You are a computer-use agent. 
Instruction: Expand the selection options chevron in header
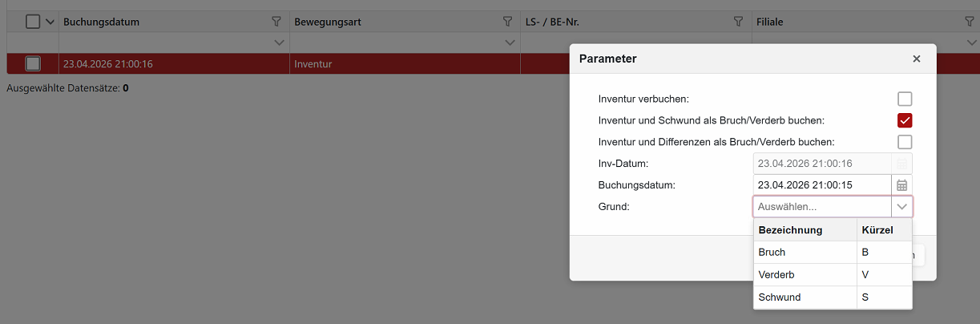point(50,22)
